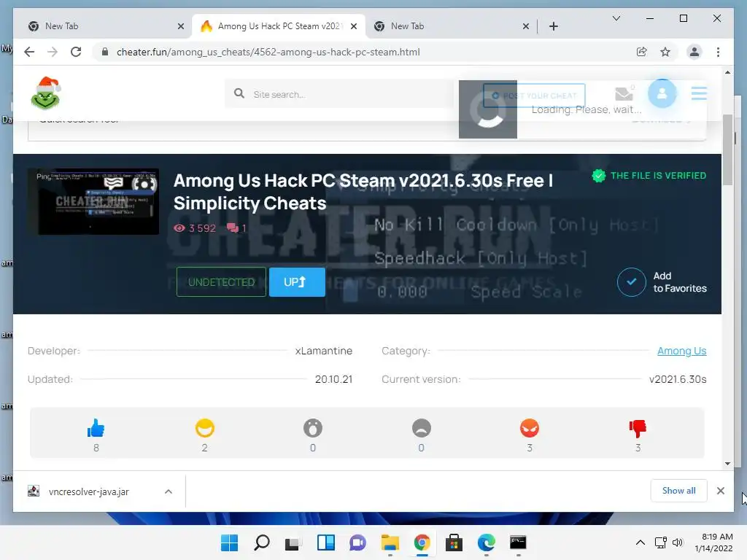Image resolution: width=747 pixels, height=560 pixels.
Task: Click the UNDETECTED status button
Action: click(x=221, y=282)
